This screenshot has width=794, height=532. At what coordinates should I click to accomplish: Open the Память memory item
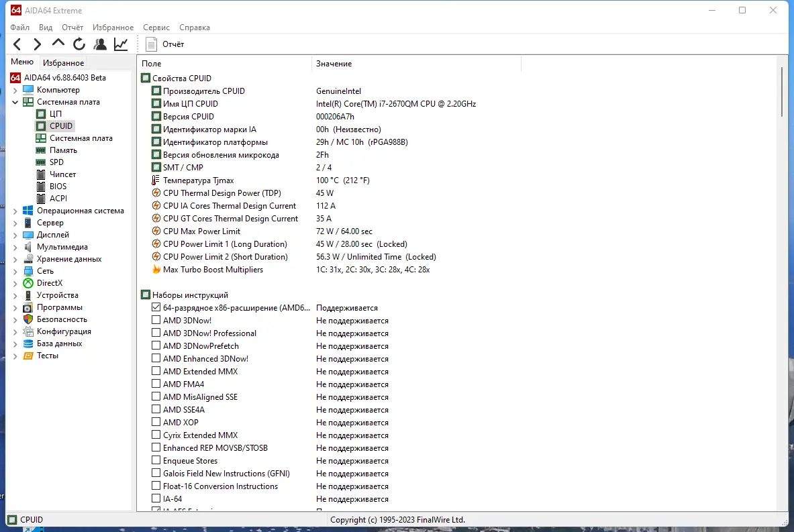(63, 150)
